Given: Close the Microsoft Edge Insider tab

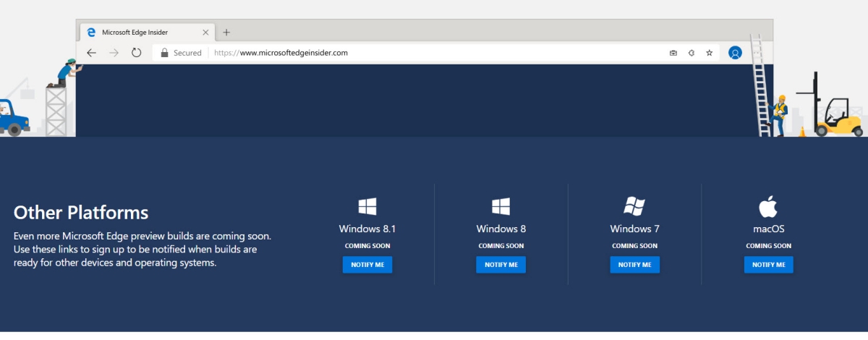Looking at the screenshot, I should pos(205,33).
